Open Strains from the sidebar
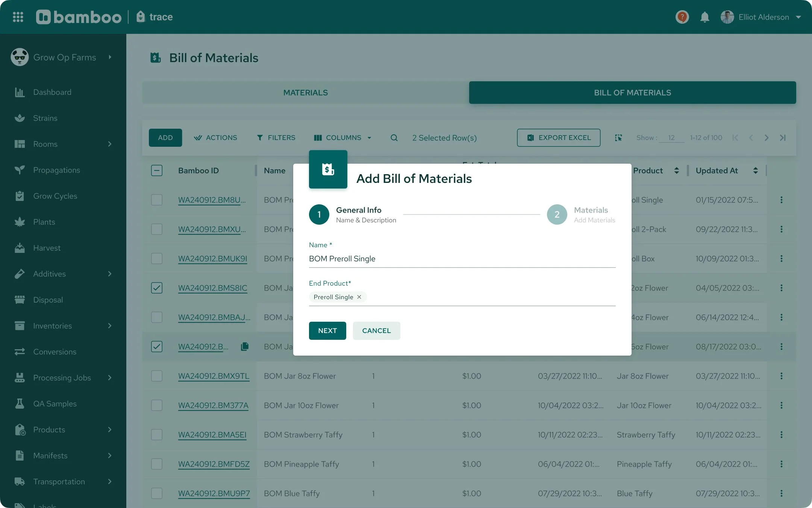 coord(45,118)
